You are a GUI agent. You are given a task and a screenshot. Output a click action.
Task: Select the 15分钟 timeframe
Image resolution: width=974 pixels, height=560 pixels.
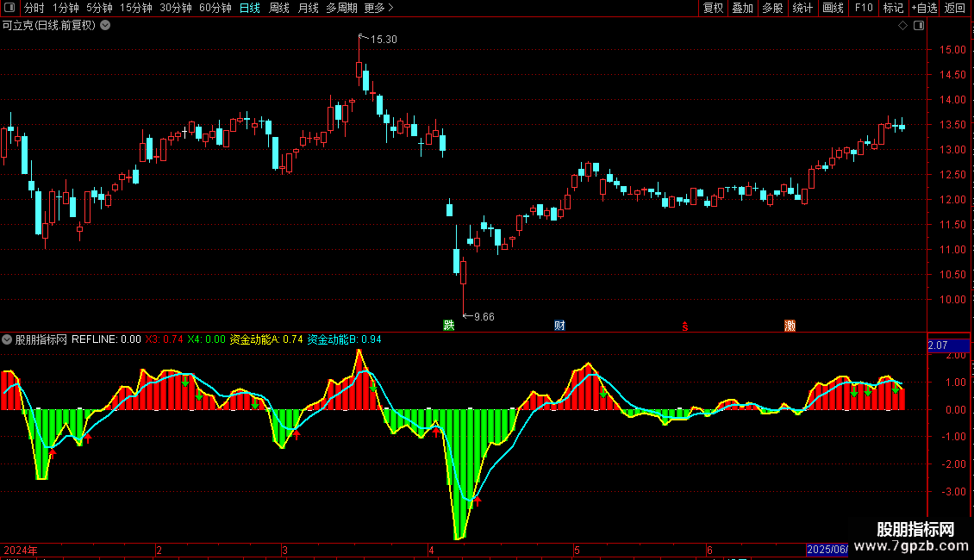click(x=135, y=8)
